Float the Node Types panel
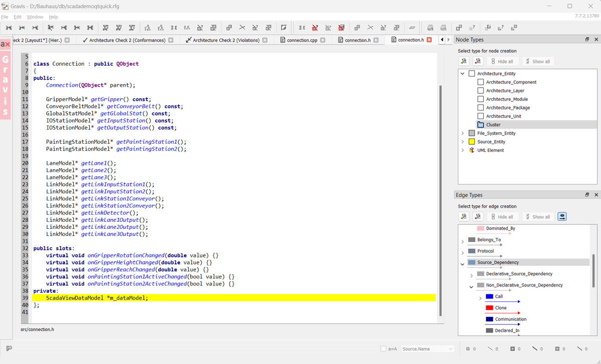Image resolution: width=601 pixels, height=364 pixels. point(587,40)
